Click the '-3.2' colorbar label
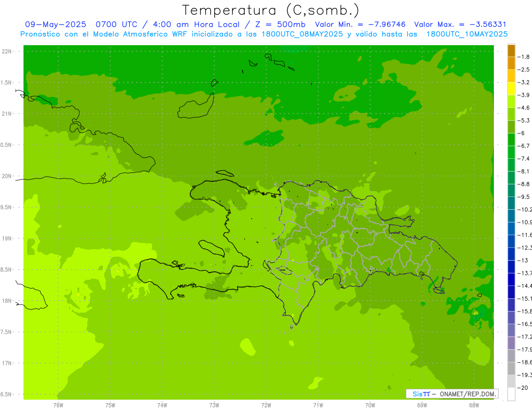 [524, 82]
